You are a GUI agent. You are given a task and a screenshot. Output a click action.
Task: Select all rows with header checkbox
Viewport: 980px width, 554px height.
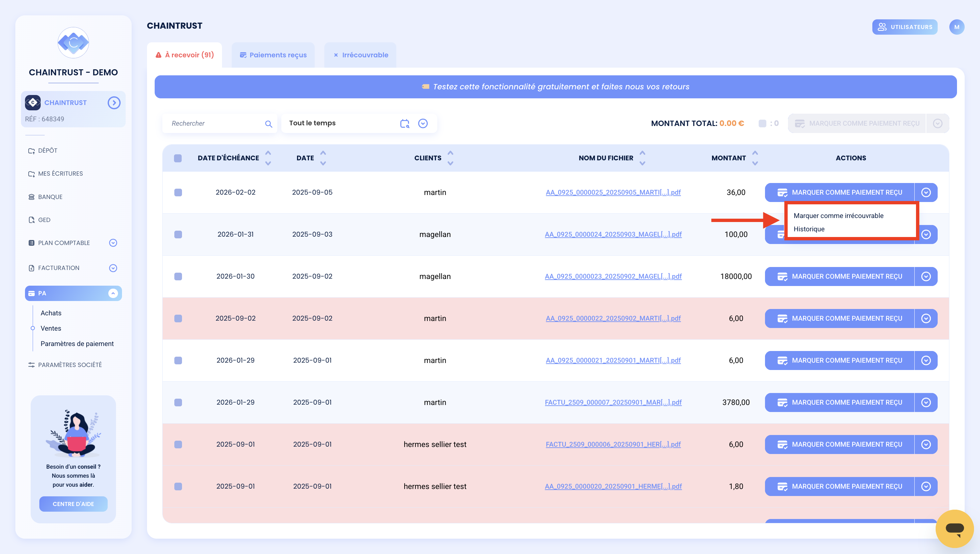coord(178,158)
